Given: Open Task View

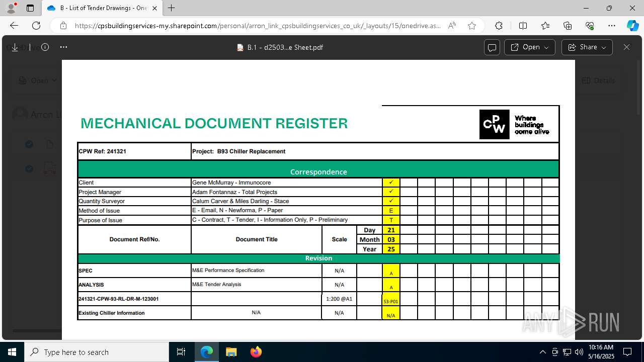Looking at the screenshot, I should pyautogui.click(x=181, y=352).
